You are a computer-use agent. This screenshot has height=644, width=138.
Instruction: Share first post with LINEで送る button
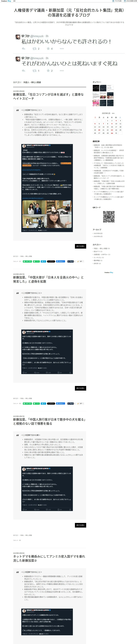27,261
